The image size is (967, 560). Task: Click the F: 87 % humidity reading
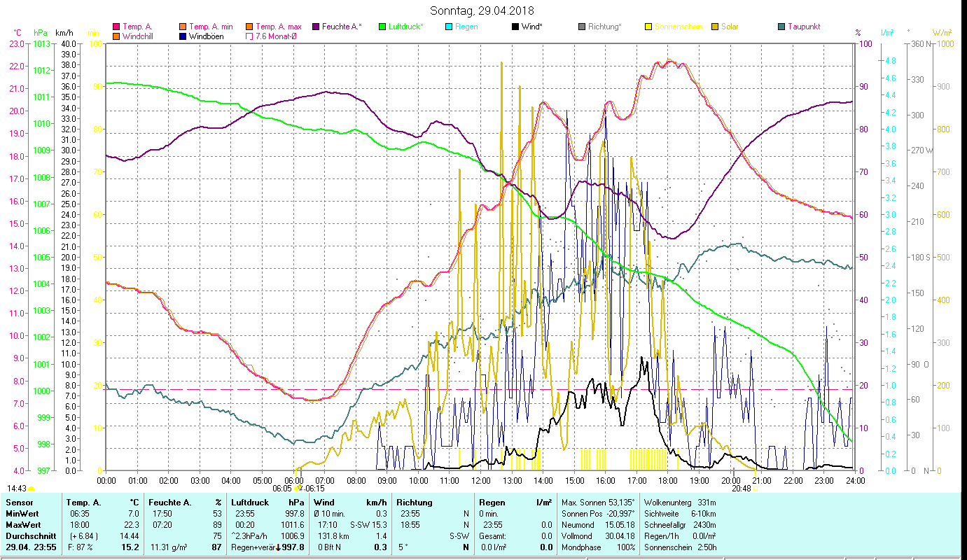[x=80, y=547]
